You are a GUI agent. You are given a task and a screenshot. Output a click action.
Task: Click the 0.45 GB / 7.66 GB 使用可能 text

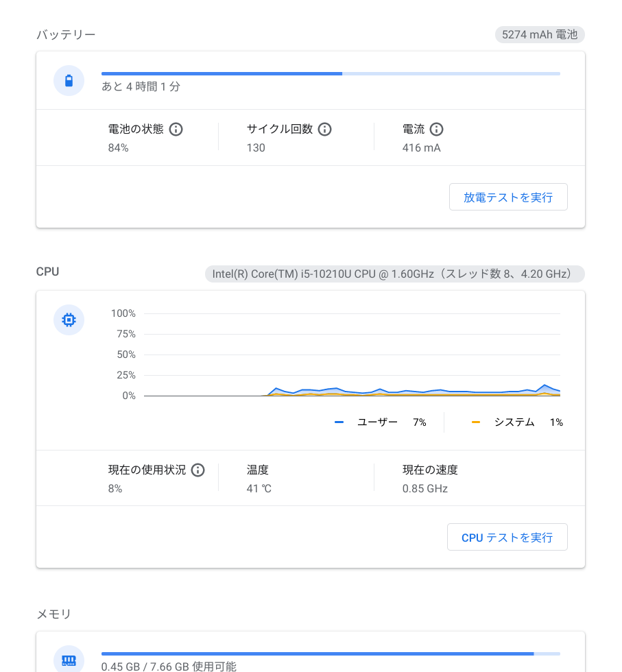coord(169,667)
